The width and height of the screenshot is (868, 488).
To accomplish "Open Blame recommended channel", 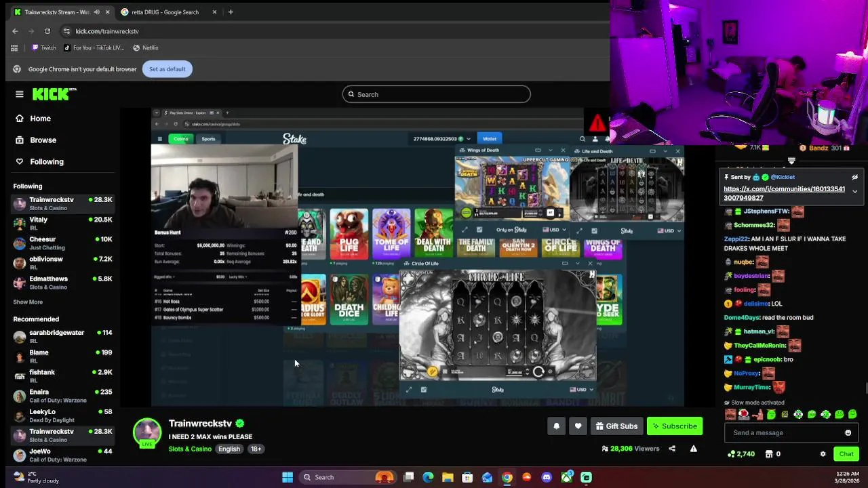I will [x=62, y=356].
